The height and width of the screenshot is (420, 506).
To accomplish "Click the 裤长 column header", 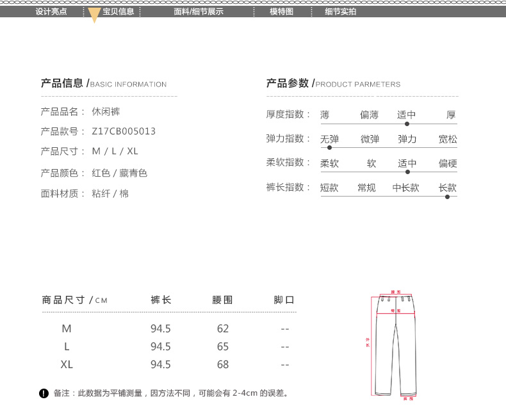I will click(161, 300).
